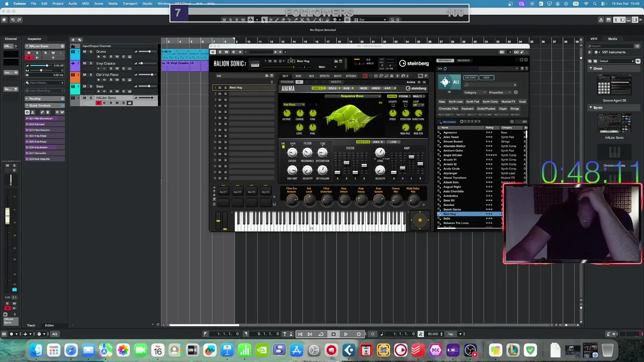Clear the MediaBay search with the X icon
The image size is (644, 362).
click(x=515, y=85)
